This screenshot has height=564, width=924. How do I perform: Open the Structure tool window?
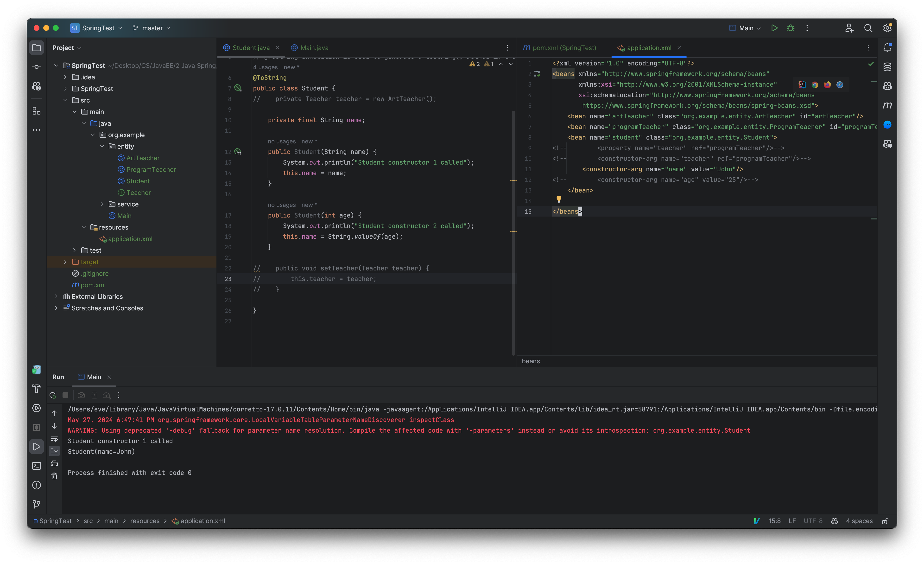coord(36,111)
